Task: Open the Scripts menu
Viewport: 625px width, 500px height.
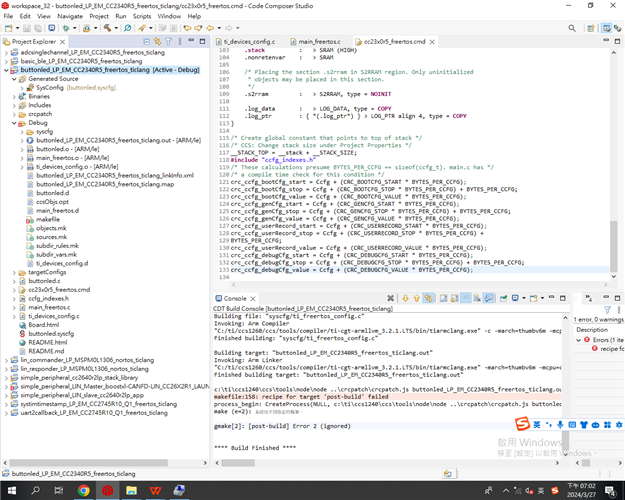Action: pos(142,16)
